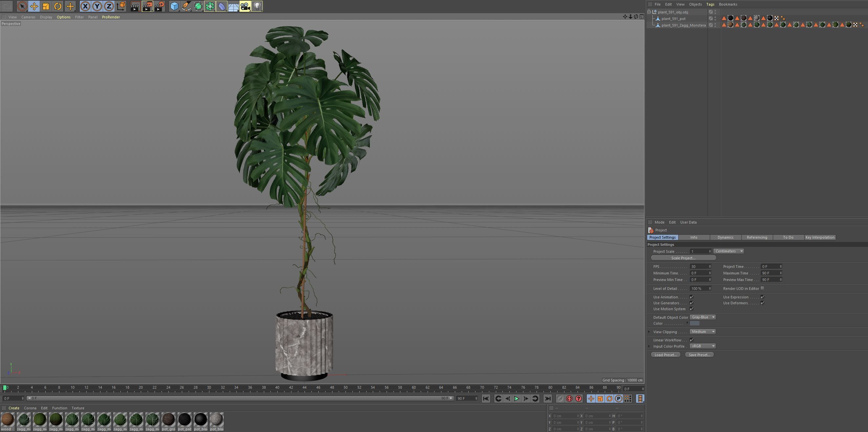Viewport: 868px width, 432px height.
Task: Toggle X axis lock
Action: [85, 6]
